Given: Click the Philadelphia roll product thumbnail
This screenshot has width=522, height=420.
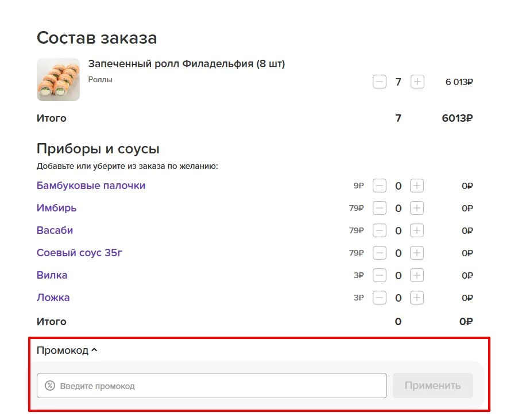Looking at the screenshot, I should 58,79.
